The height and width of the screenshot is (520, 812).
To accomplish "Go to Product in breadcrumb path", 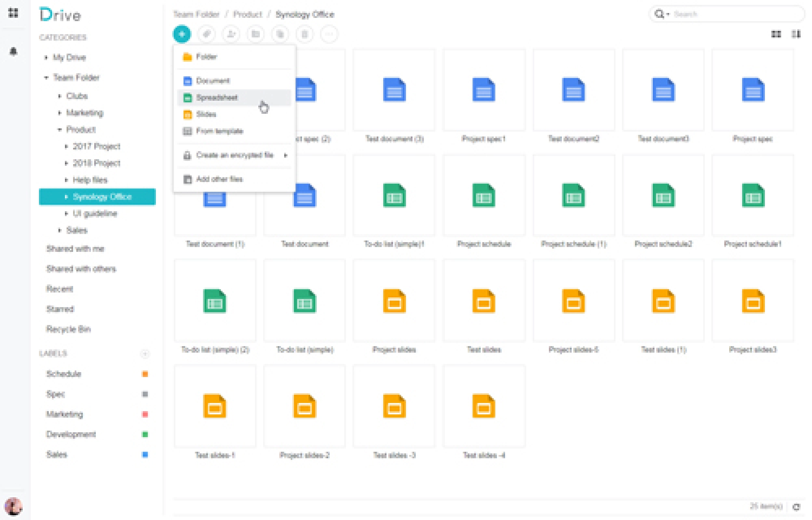I will (248, 15).
